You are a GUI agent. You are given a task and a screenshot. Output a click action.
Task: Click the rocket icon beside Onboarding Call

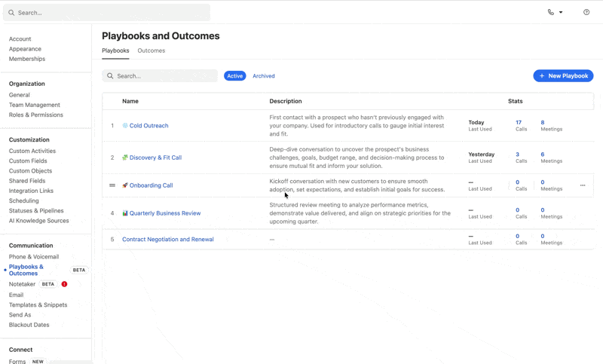125,185
